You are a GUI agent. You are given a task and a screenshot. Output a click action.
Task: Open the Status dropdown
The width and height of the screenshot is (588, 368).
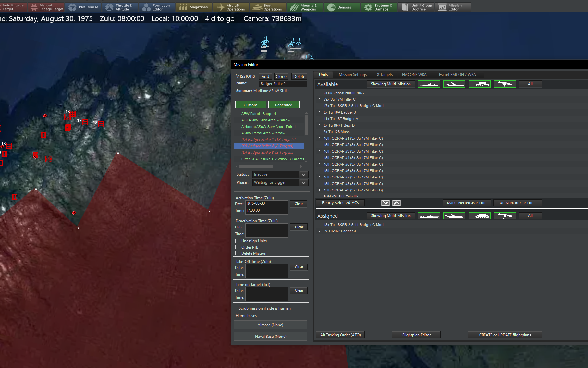[x=280, y=175]
